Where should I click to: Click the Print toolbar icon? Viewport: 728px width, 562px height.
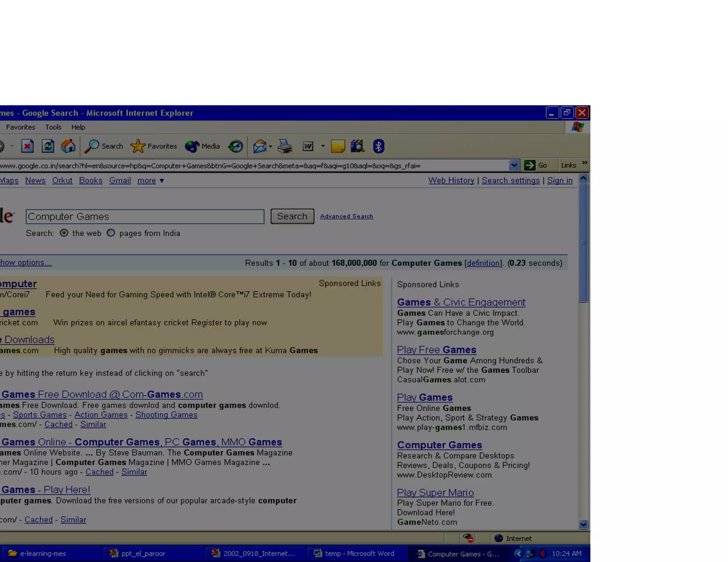285,146
